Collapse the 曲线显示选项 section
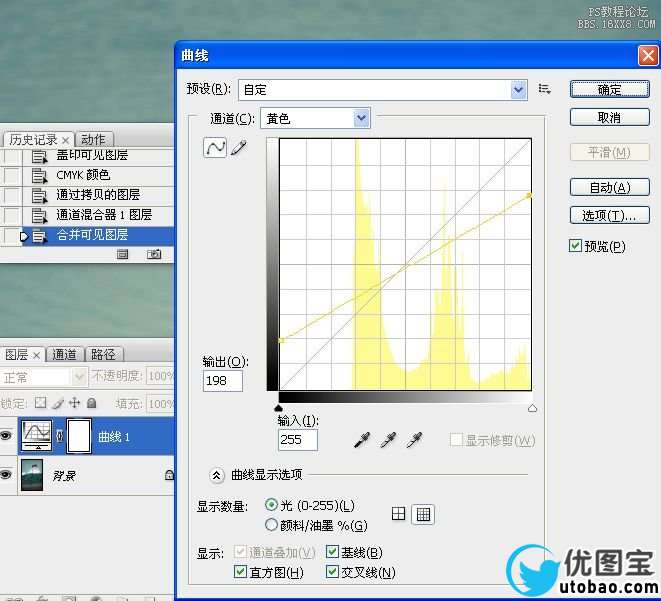The height and width of the screenshot is (601, 661). (x=215, y=475)
